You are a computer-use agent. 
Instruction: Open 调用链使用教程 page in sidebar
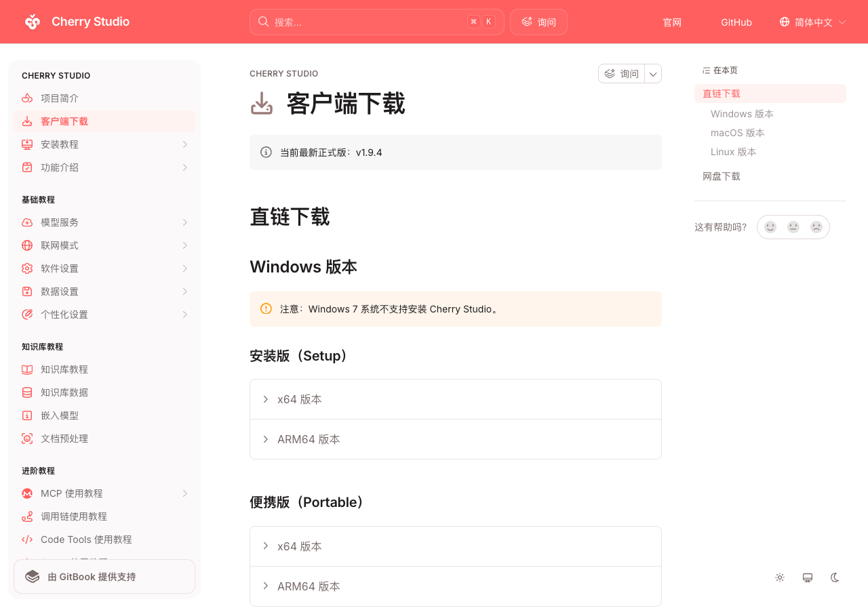pos(104,516)
